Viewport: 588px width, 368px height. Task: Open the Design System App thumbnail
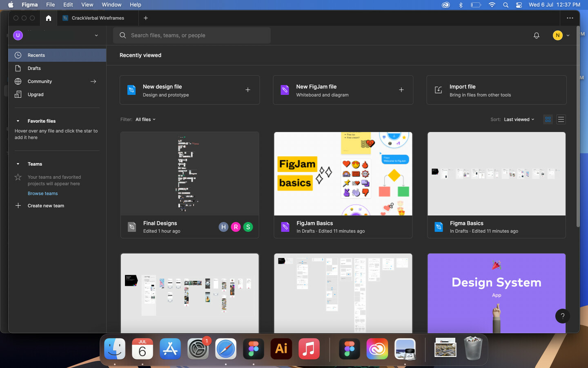497,293
